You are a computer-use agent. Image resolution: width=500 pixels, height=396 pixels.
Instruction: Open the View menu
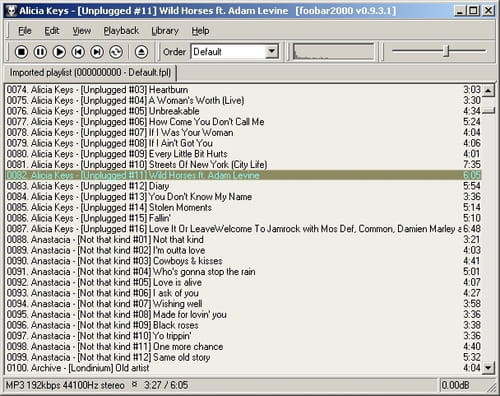coord(82,31)
